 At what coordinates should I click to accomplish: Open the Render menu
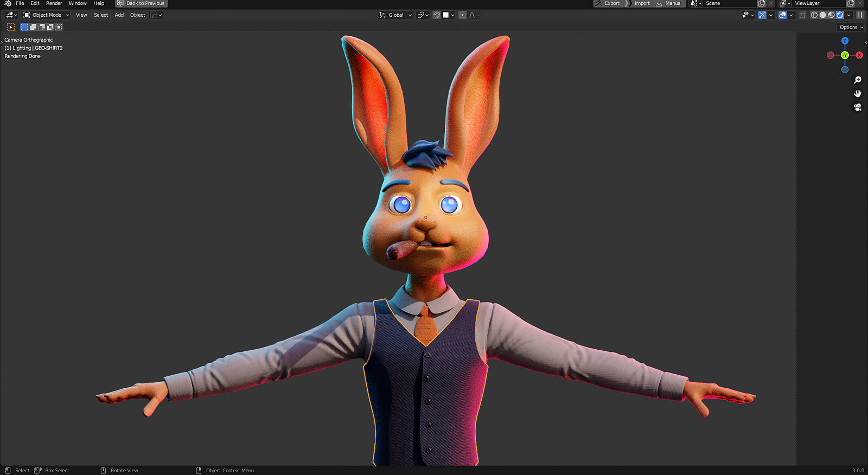tap(54, 3)
